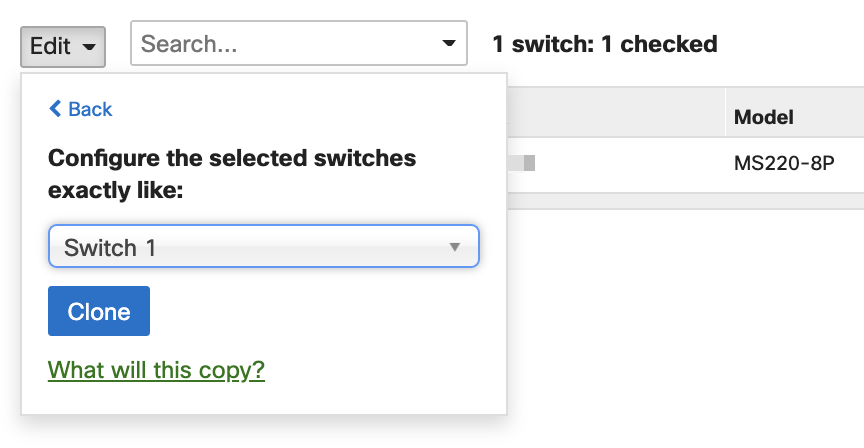Viewport: 864px width, 448px height.
Task: Click the blue Back chevron icon
Action: [55, 109]
